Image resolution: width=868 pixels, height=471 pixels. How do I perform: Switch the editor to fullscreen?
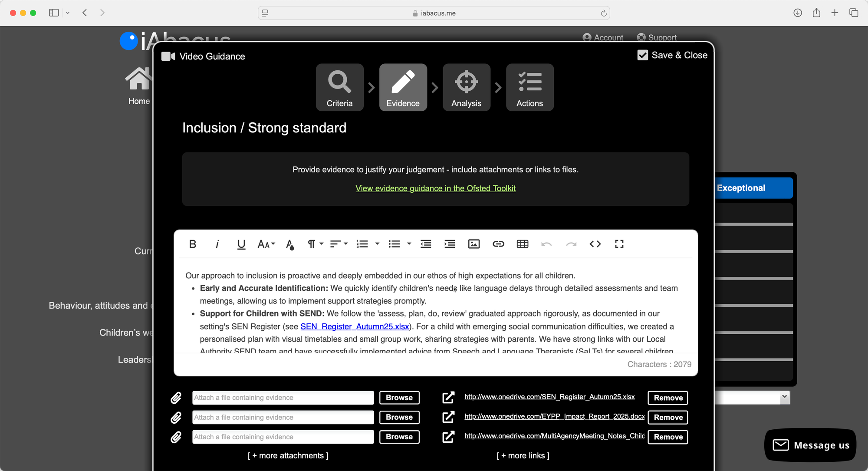(619, 244)
